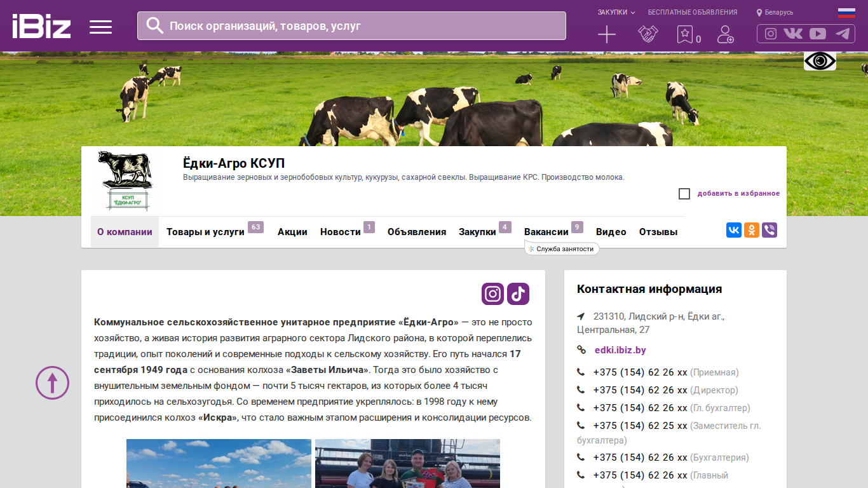
Task: Open the edki.ibiz.by website link
Action: (620, 350)
